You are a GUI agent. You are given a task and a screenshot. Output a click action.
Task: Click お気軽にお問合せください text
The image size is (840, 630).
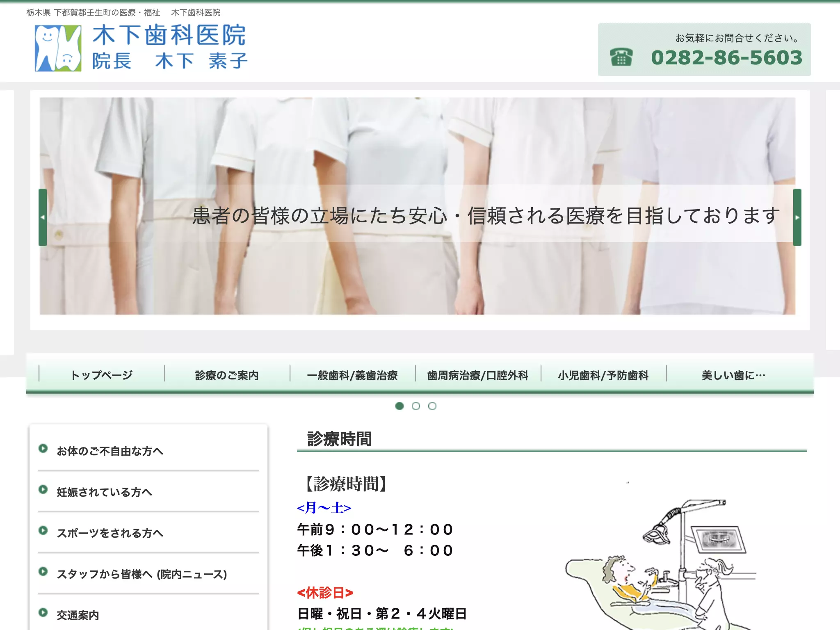coord(737,38)
